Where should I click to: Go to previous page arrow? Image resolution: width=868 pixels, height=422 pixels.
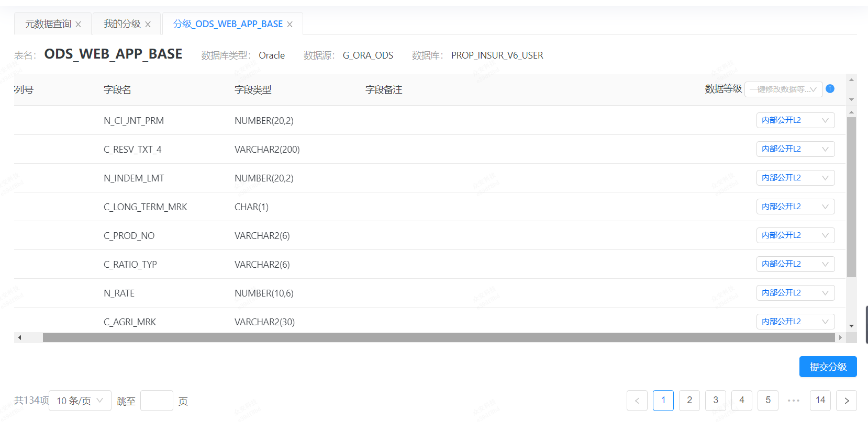pos(637,401)
